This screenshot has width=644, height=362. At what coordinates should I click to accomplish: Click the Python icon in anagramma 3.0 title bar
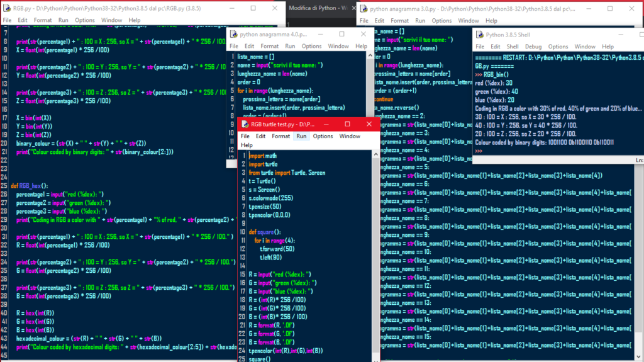click(364, 9)
